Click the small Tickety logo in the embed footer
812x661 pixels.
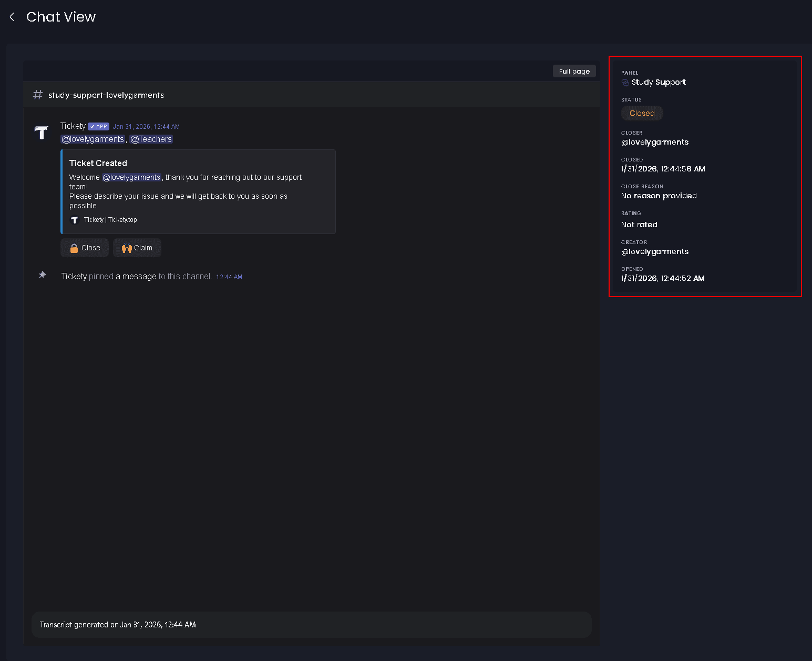coord(75,220)
